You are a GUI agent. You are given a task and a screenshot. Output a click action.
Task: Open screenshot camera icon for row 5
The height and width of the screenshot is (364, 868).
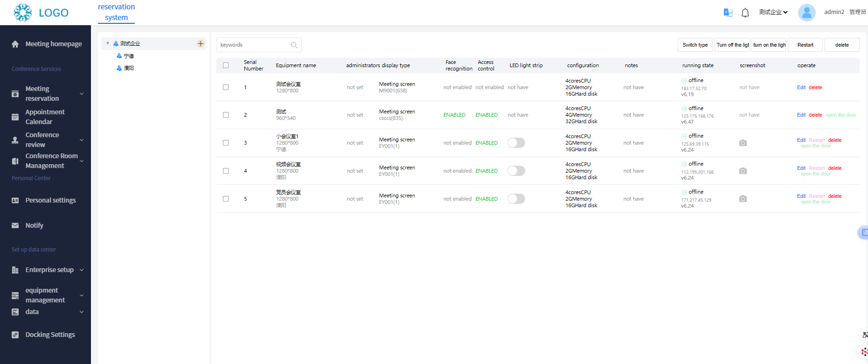point(743,199)
